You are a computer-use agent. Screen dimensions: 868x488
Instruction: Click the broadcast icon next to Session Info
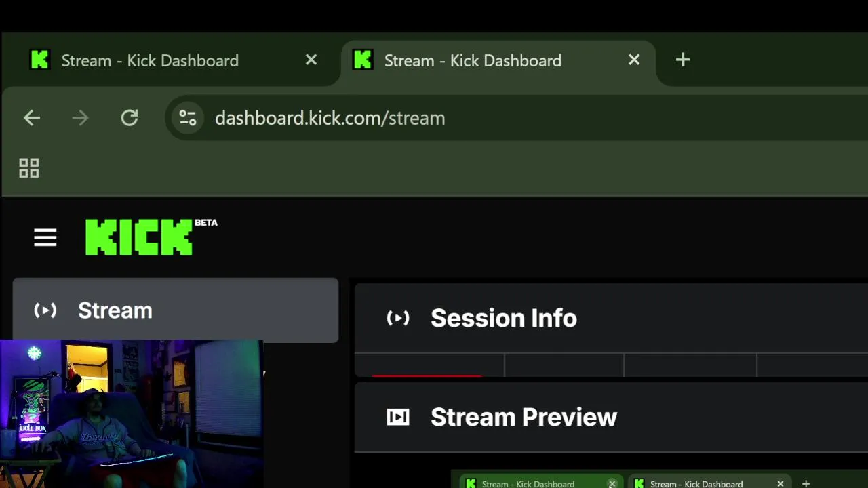(x=398, y=318)
